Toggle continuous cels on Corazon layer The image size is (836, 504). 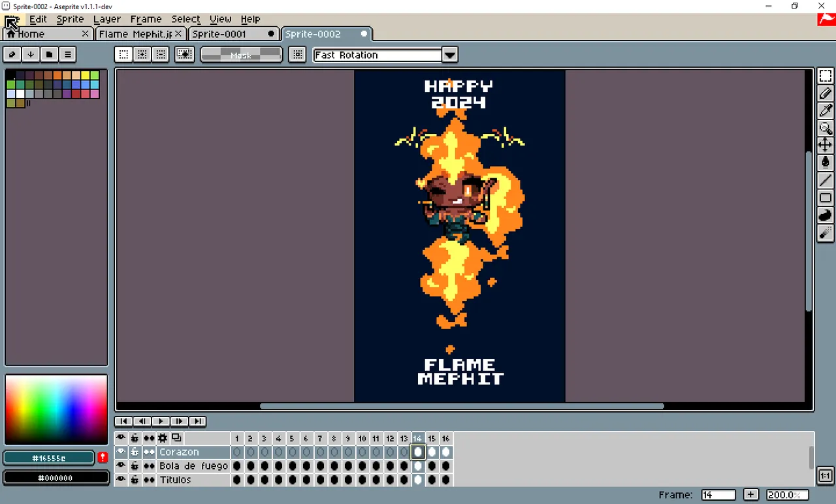point(149,452)
